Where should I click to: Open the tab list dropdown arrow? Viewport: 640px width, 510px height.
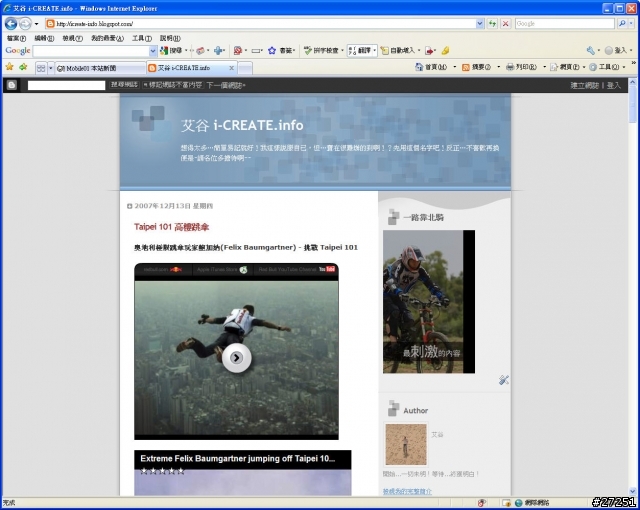click(x=51, y=68)
